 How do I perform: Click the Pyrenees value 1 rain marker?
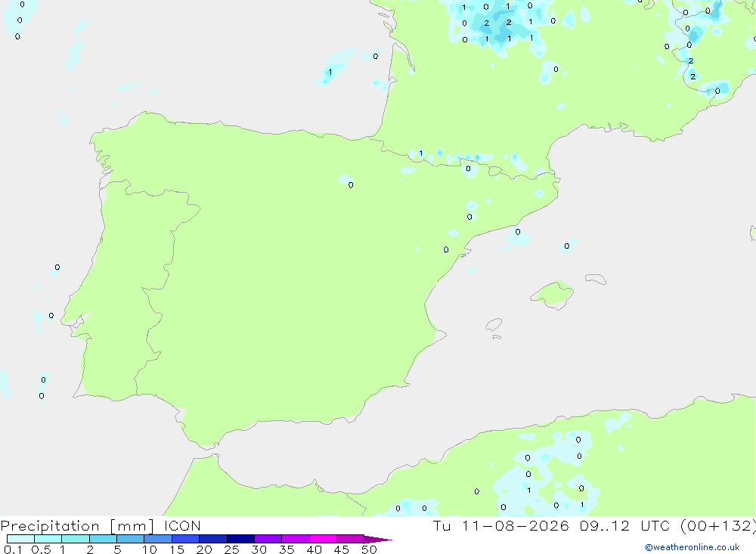(421, 153)
